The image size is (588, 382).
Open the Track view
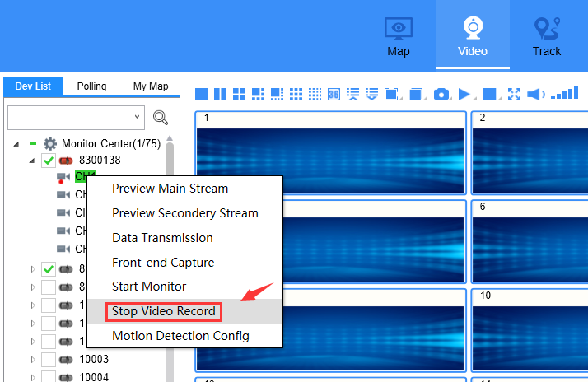[547, 36]
